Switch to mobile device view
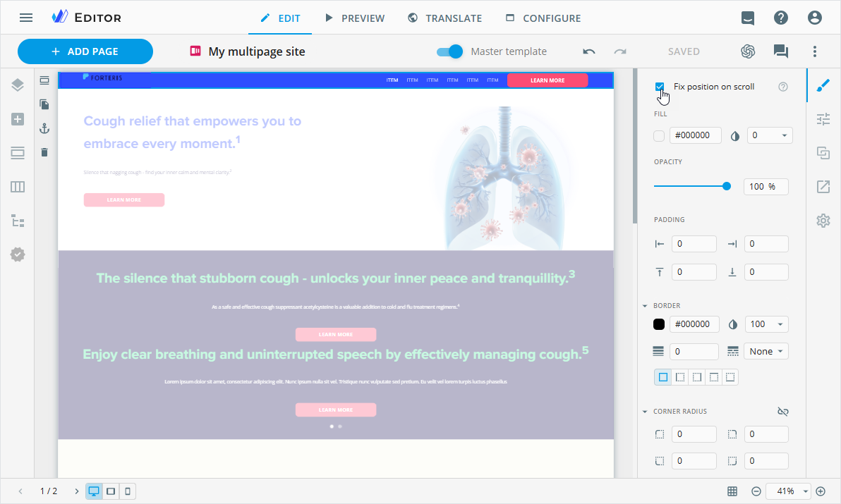 (x=128, y=491)
